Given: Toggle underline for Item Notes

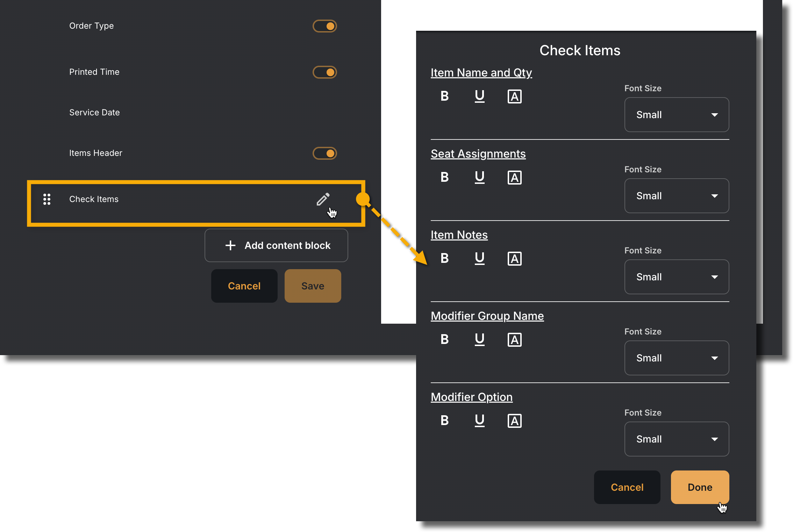Looking at the screenshot, I should [x=479, y=258].
